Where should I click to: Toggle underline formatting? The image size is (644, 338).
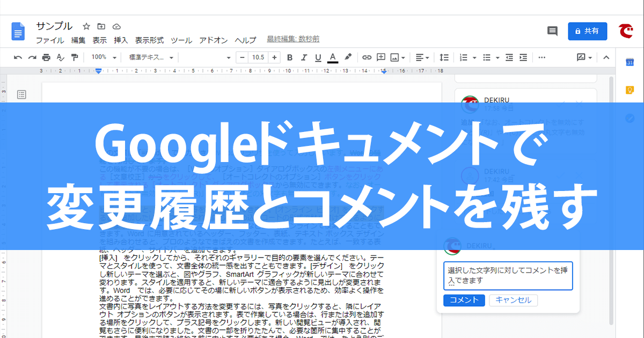click(x=318, y=57)
